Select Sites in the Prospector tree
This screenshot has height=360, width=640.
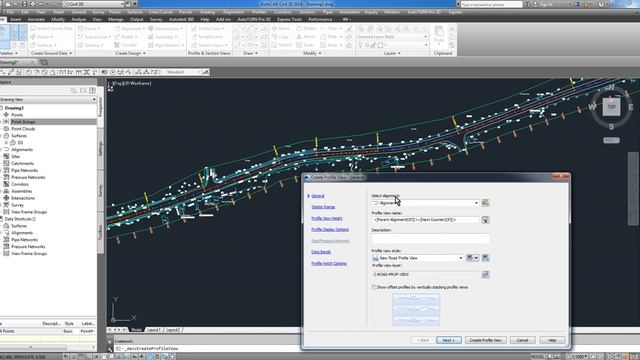coord(16,156)
